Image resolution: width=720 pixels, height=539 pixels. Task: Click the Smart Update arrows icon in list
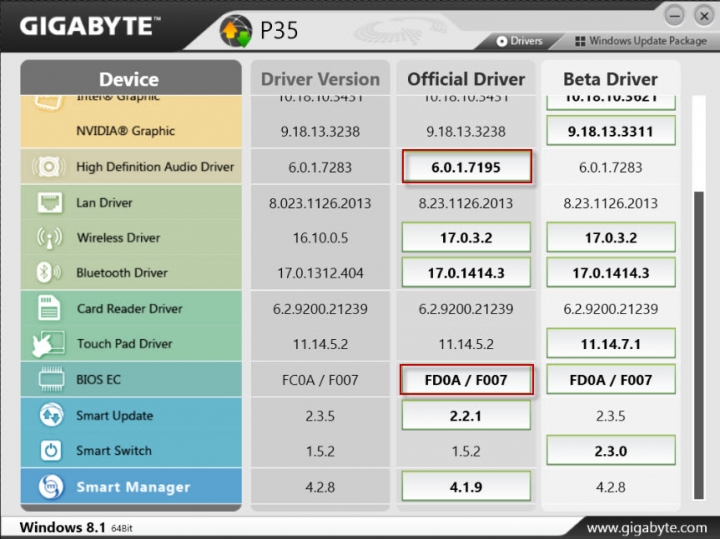[51, 415]
